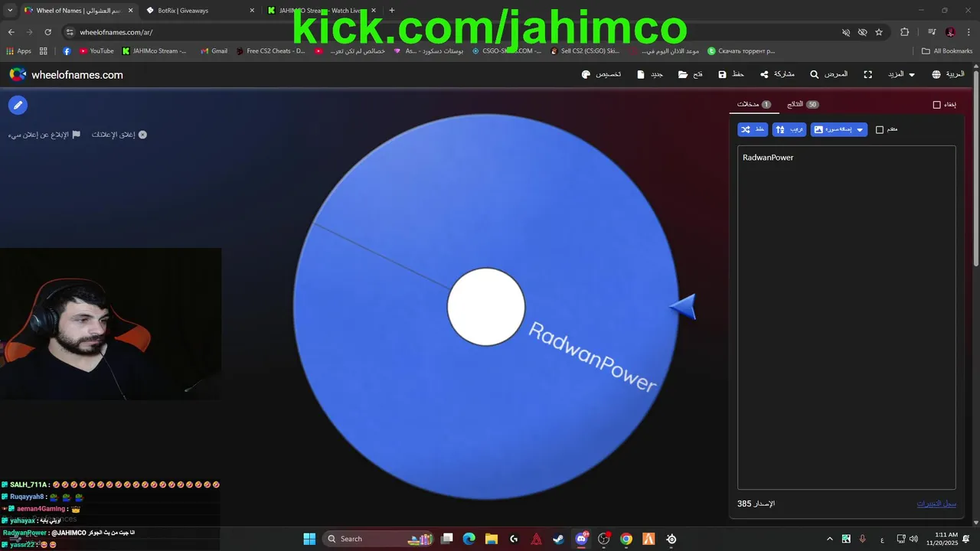
Task: Open Google Chrome from taskbar
Action: tap(626, 539)
